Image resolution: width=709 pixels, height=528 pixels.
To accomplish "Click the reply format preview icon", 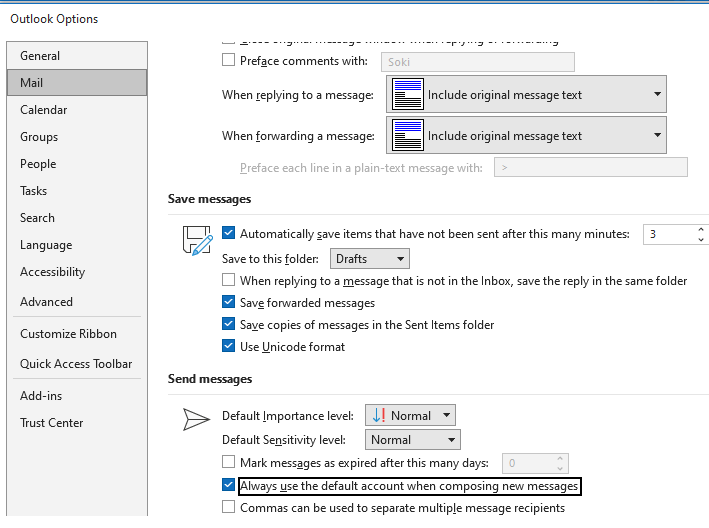I will pos(408,94).
